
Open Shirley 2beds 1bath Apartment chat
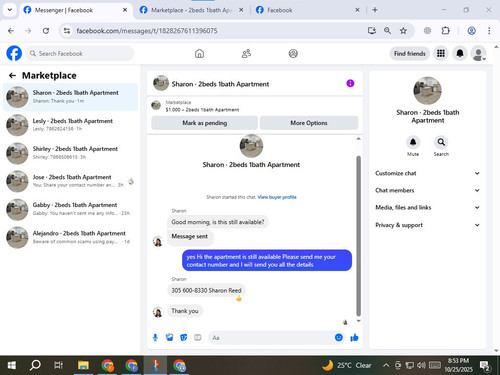[x=70, y=153]
